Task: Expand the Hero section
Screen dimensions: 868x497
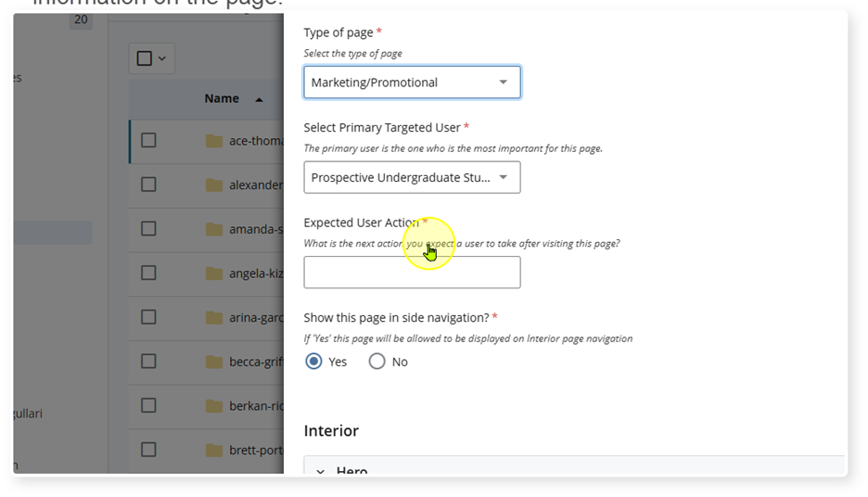Action: click(x=320, y=471)
